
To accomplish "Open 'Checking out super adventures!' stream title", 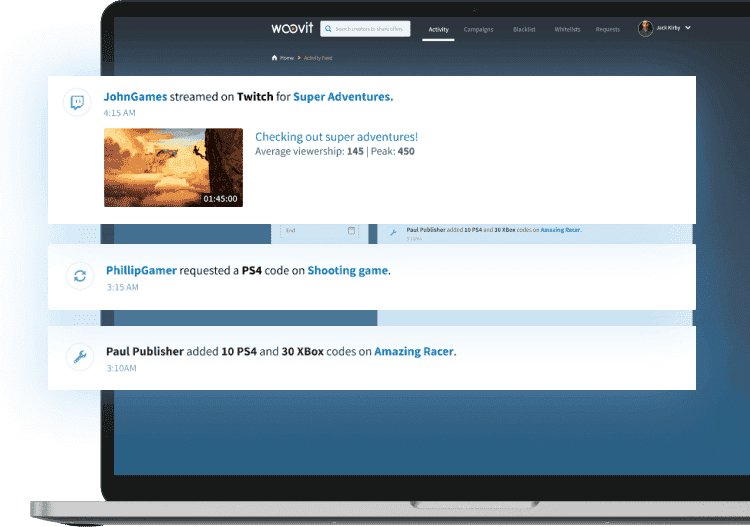I will [x=336, y=137].
